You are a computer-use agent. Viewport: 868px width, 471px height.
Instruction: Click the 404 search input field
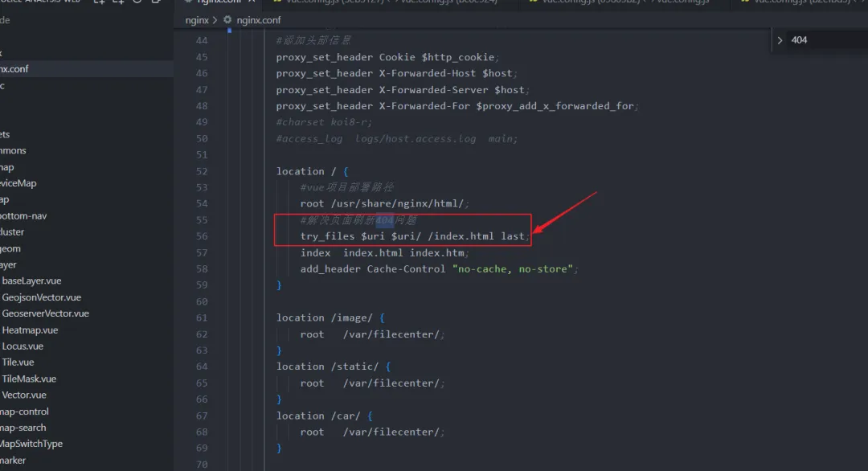coord(824,40)
